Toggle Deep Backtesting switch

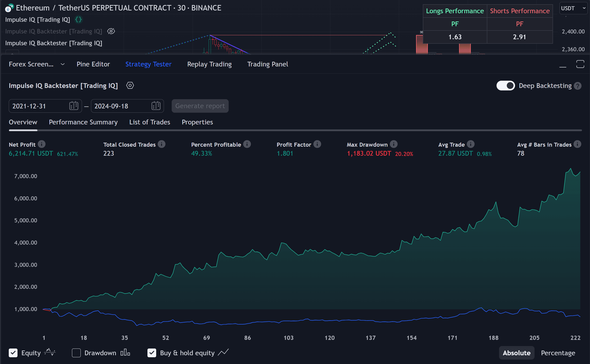506,86
